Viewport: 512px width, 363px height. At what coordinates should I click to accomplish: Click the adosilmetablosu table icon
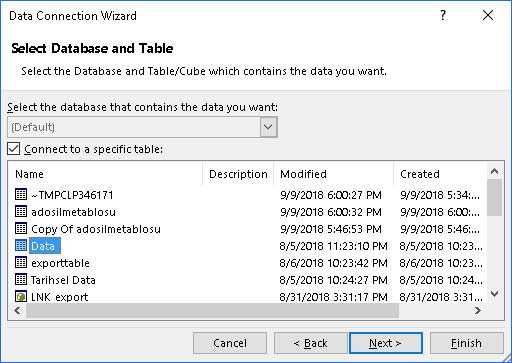(21, 211)
